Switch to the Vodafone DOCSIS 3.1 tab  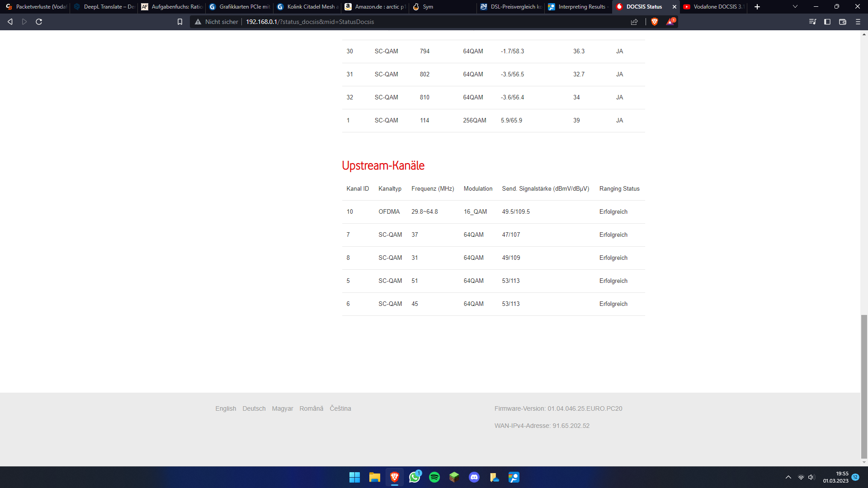[714, 7]
